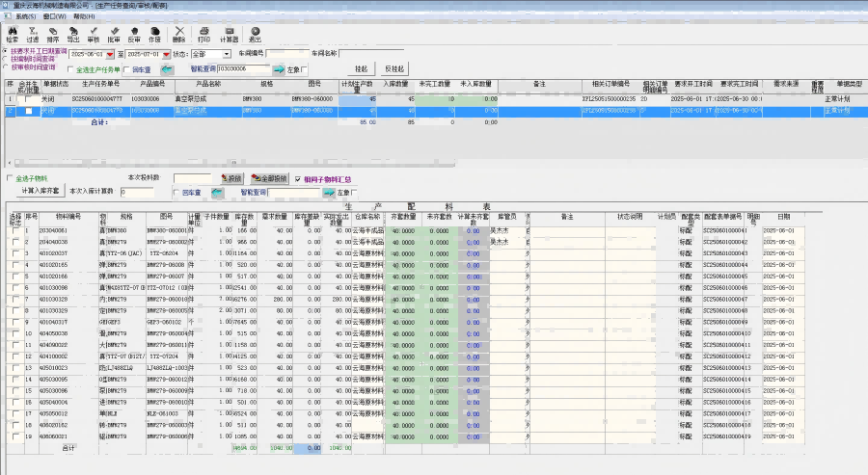Expand the 状态 status combo box
The width and height of the screenshot is (868, 475).
(227, 54)
